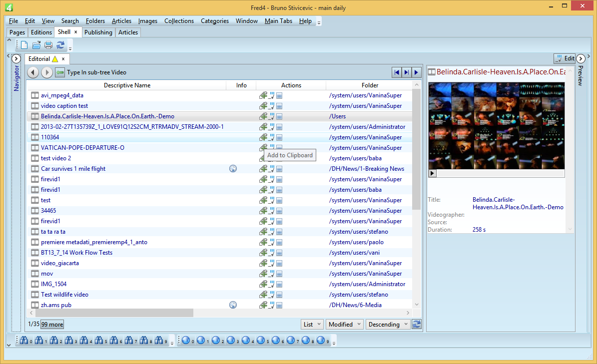This screenshot has height=364, width=597.
Task: Click the edit pencil icon in the ta ta ra ta row
Action: 272,232
